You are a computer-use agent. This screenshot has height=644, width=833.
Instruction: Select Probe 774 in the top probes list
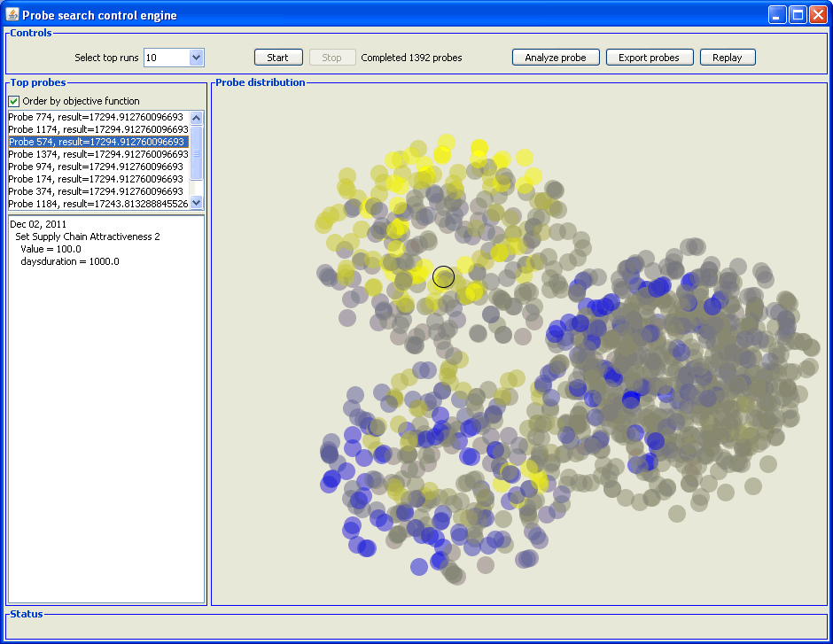[x=96, y=117]
